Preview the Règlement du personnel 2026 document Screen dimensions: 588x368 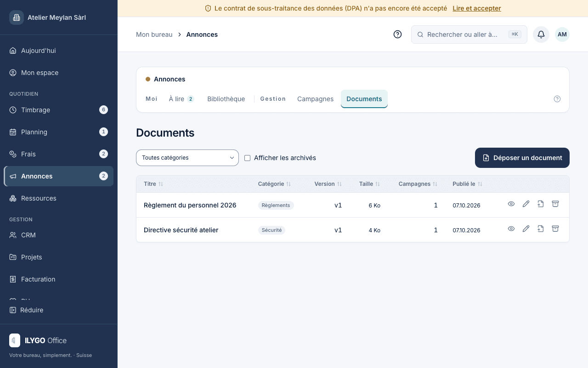pyautogui.click(x=511, y=204)
